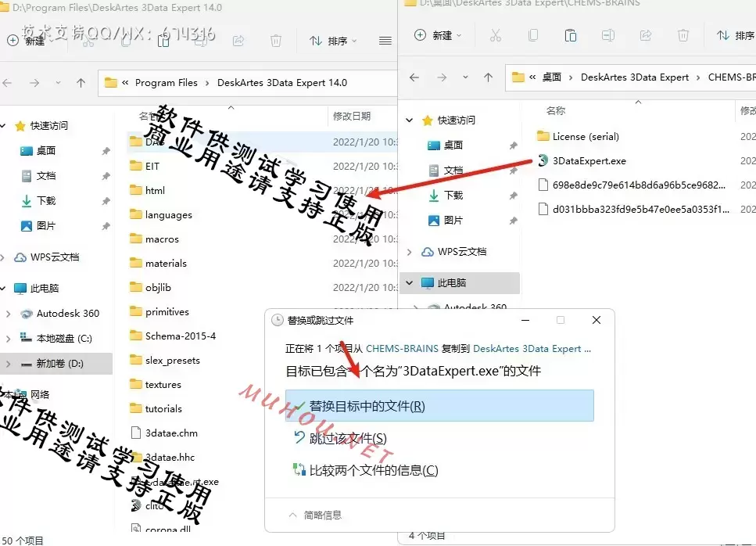
Task: Open recent locations dropdown in left window
Action: coord(58,82)
